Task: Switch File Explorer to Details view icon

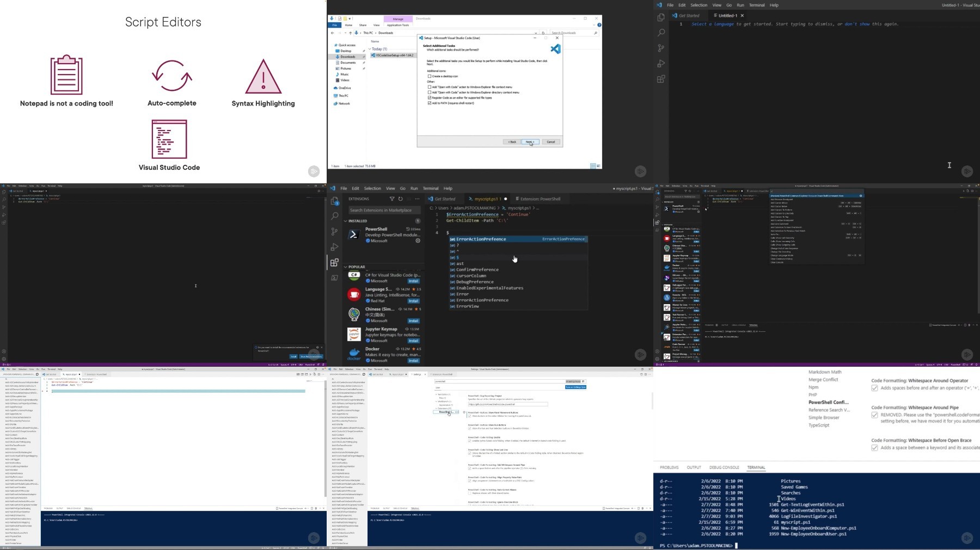Action: point(593,166)
